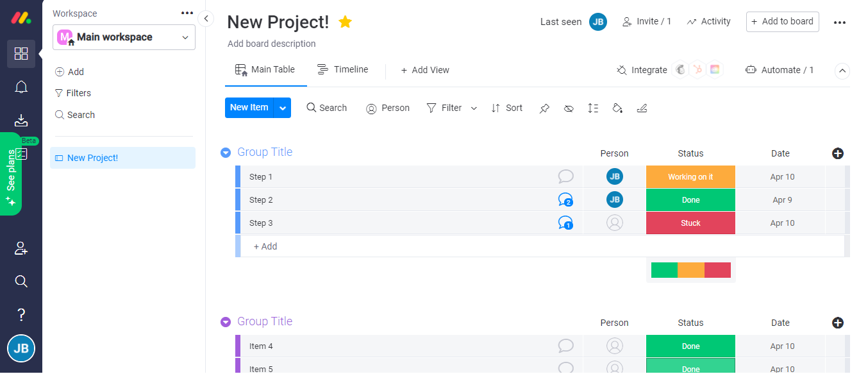Expand the New Item button dropdown arrow
Image resolution: width=868 pixels, height=374 pixels.
point(283,108)
